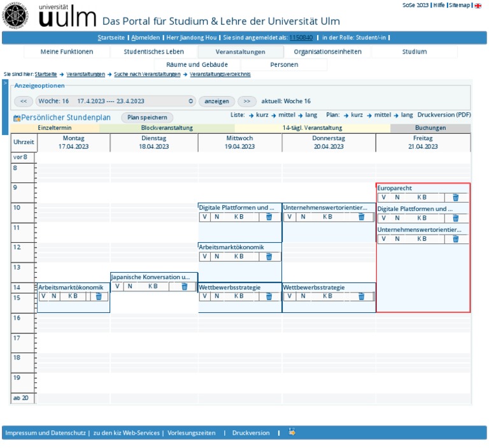Open the Druckversion (PDF) link

(x=444, y=115)
